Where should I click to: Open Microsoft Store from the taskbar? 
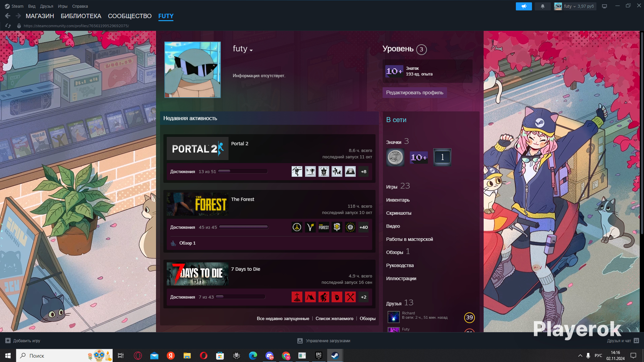pyautogui.click(x=220, y=355)
